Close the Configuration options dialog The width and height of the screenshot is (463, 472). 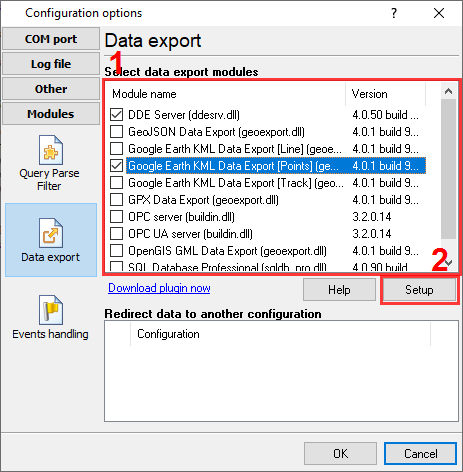click(x=439, y=13)
